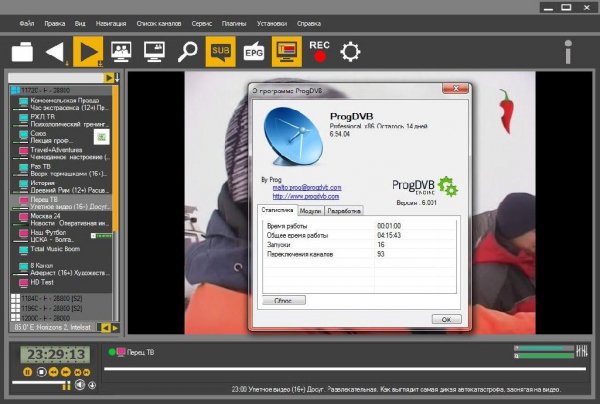Click the channel list vertical scrollbar
The image size is (600, 404).
pyautogui.click(x=115, y=203)
